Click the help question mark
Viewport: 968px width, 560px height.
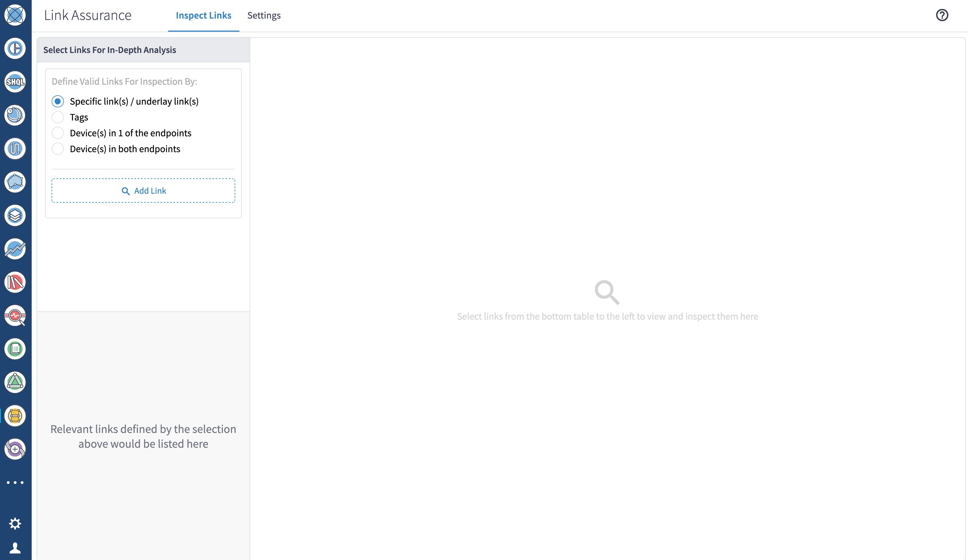coord(942,15)
